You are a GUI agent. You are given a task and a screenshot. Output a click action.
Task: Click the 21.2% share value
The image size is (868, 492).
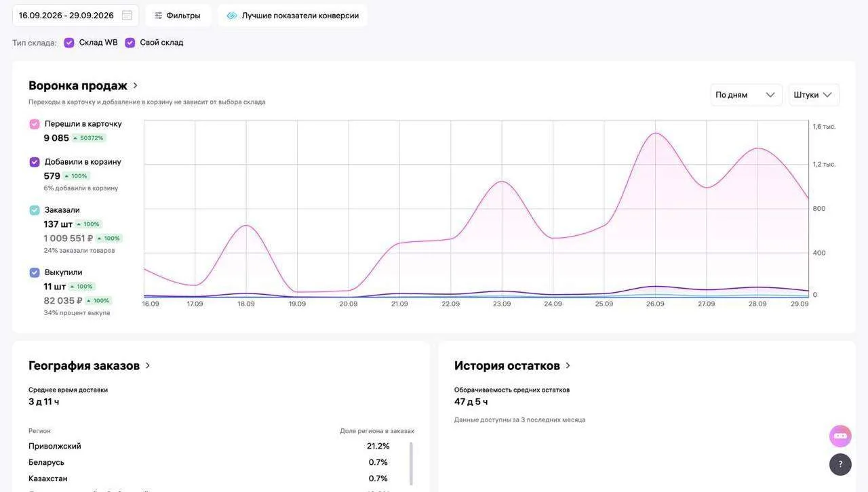coord(378,446)
